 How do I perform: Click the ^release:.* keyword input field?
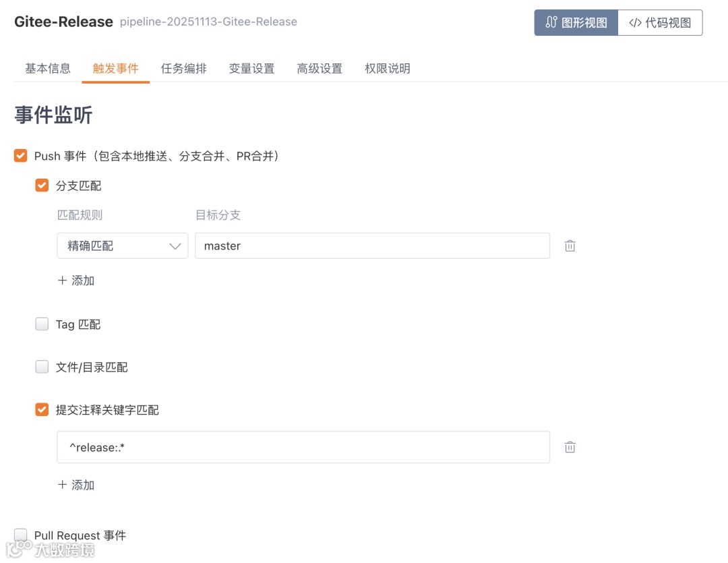(x=303, y=447)
